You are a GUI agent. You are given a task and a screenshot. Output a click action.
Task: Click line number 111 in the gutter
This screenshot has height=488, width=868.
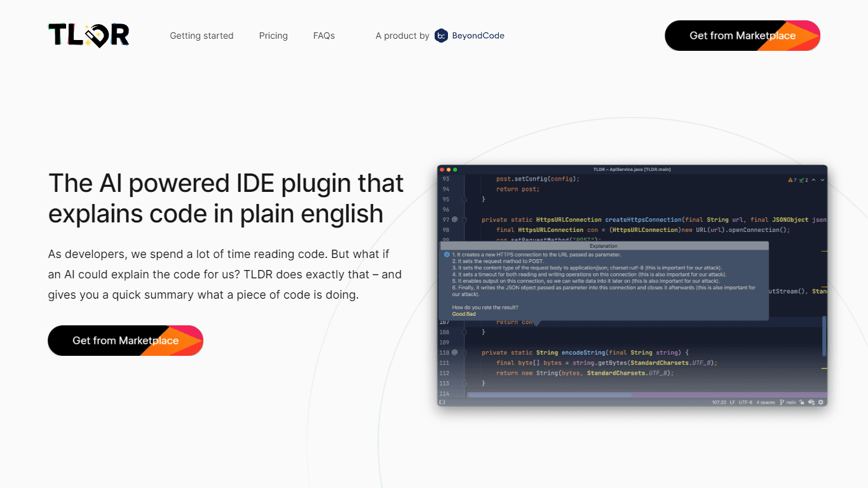pyautogui.click(x=444, y=363)
